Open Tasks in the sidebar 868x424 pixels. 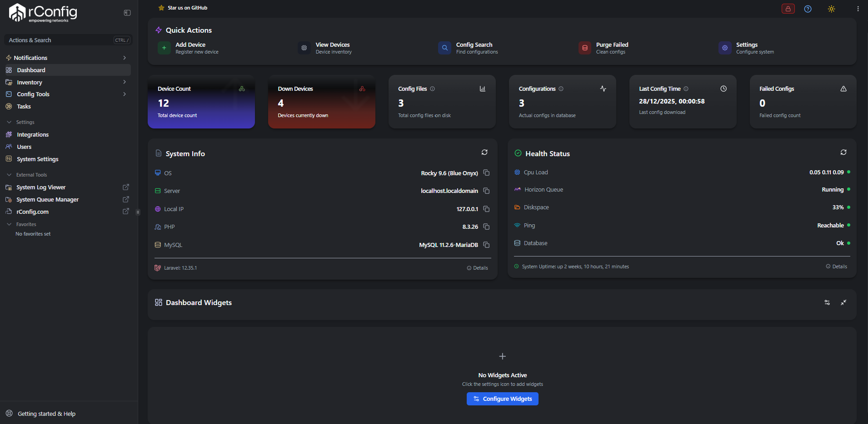click(x=67, y=106)
